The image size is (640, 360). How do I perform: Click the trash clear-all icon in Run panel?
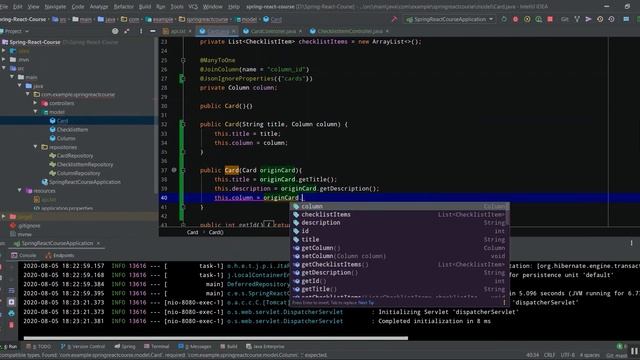[11, 324]
